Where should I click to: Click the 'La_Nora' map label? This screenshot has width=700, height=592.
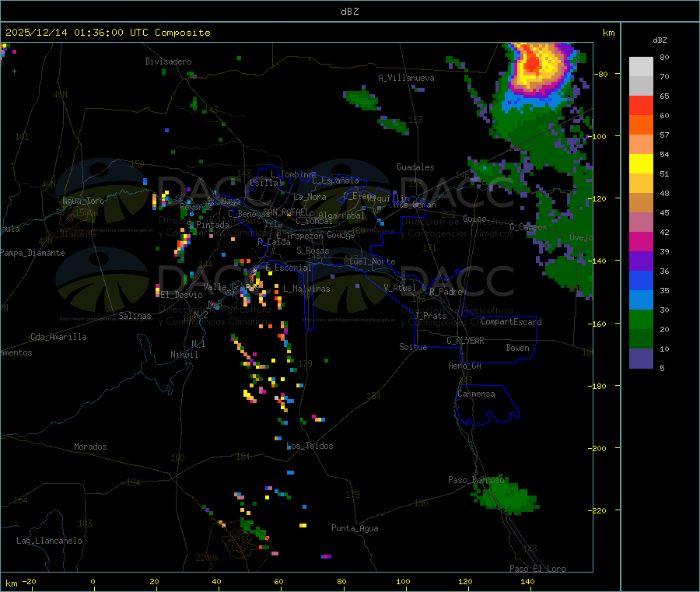coord(310,197)
